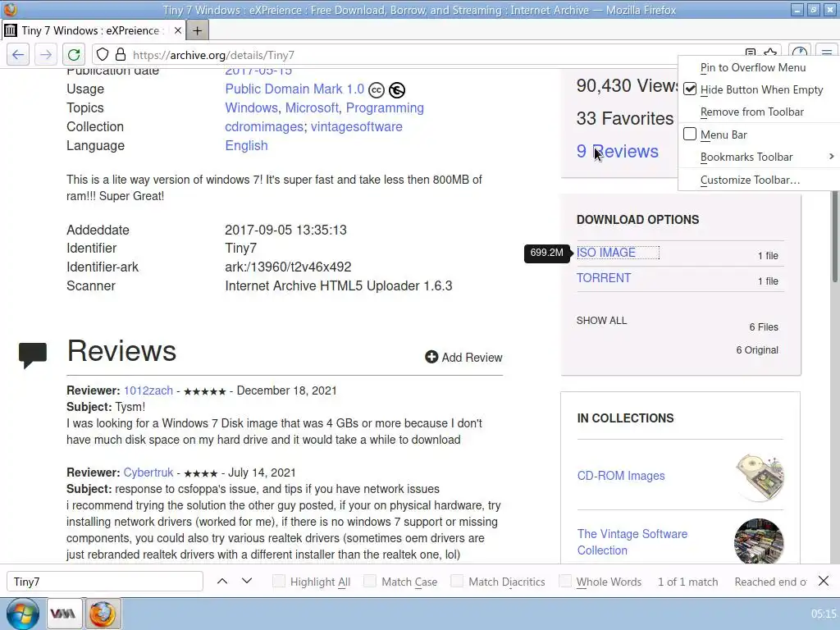This screenshot has width=840, height=630.
Task: Reload the page with the refresh icon
Action: click(74, 55)
